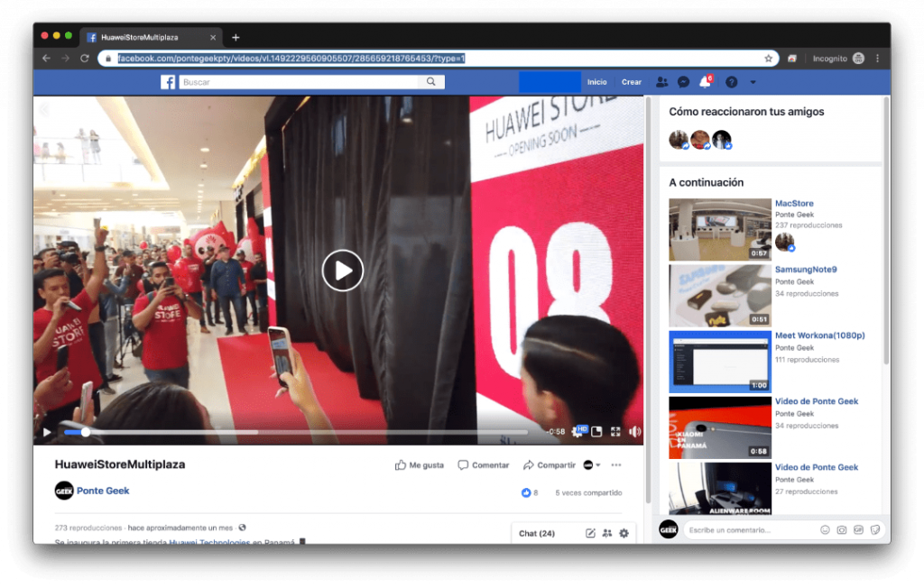This screenshot has height=588, width=924.
Task: Open the identity selector dropdown beside Compartir
Action: click(592, 464)
